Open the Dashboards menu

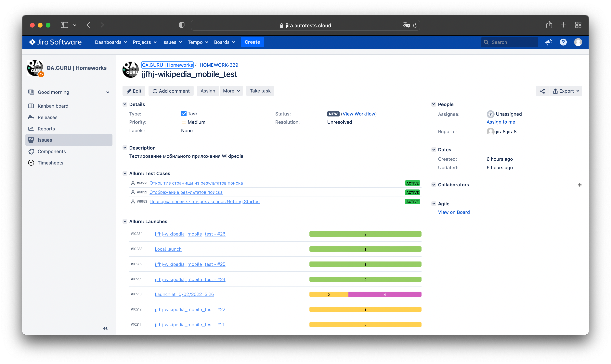(x=111, y=42)
